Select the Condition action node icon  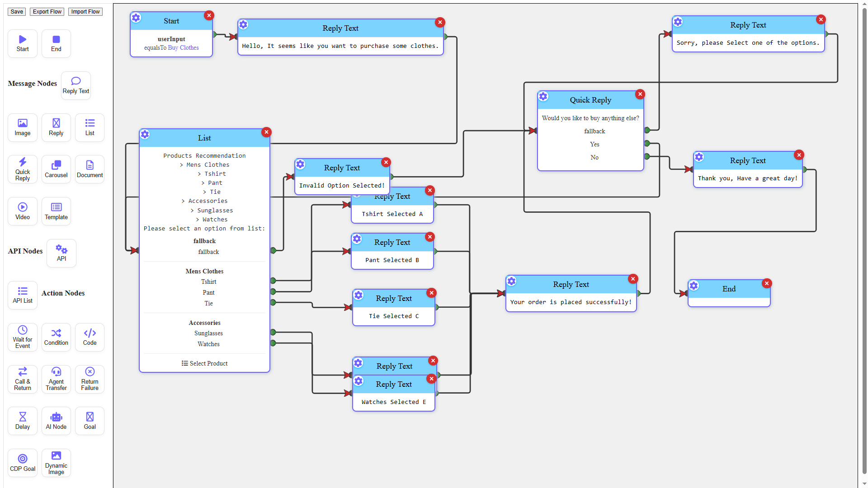pos(56,337)
